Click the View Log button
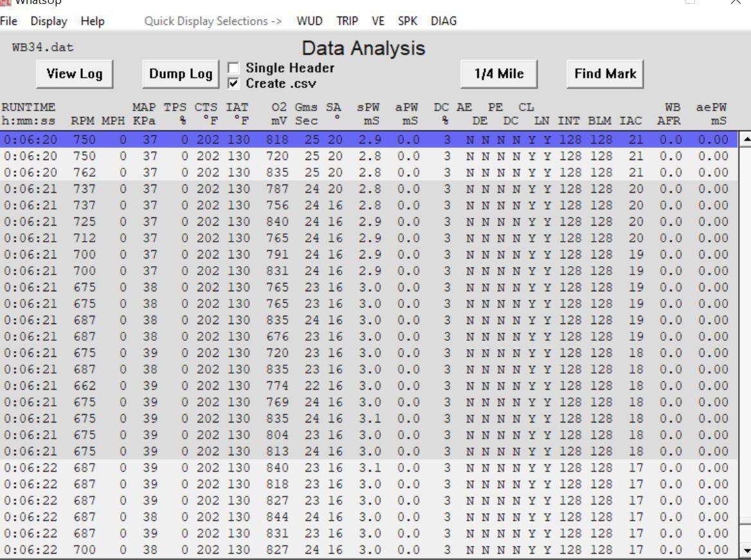751x560 pixels. point(75,74)
